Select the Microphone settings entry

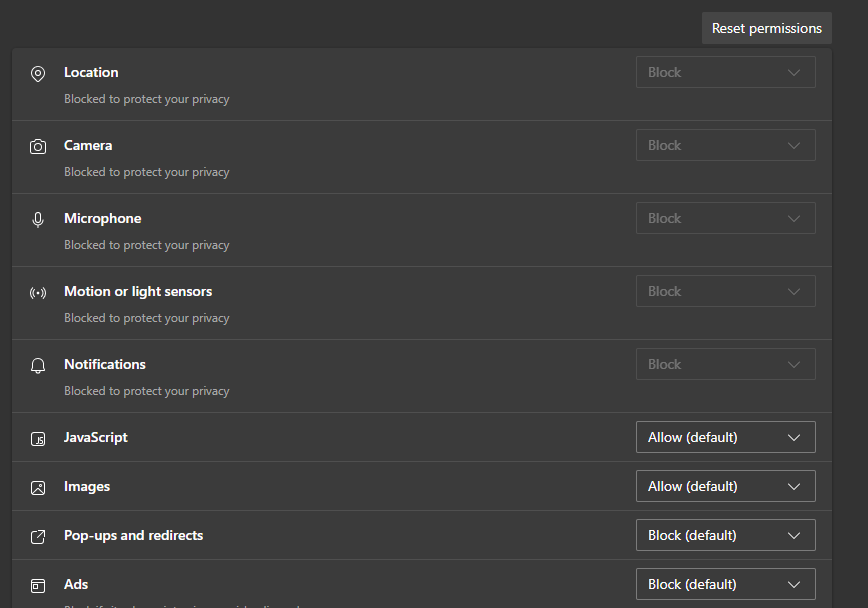click(x=300, y=230)
